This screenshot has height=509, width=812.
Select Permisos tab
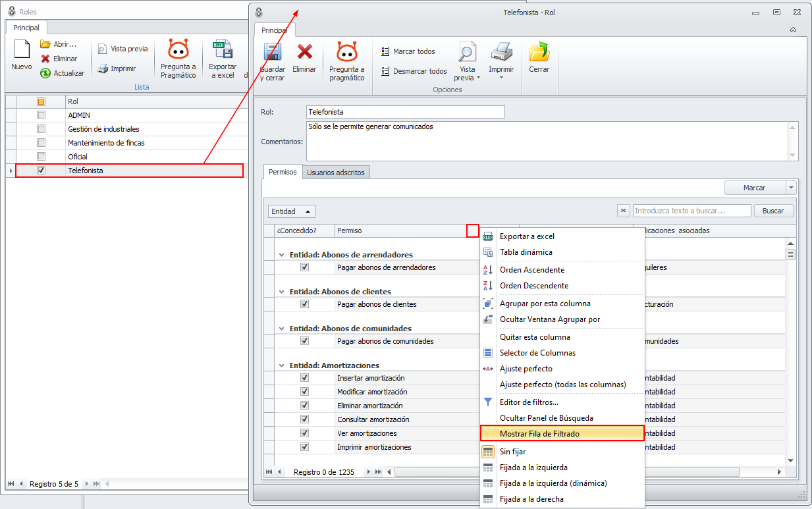click(283, 172)
